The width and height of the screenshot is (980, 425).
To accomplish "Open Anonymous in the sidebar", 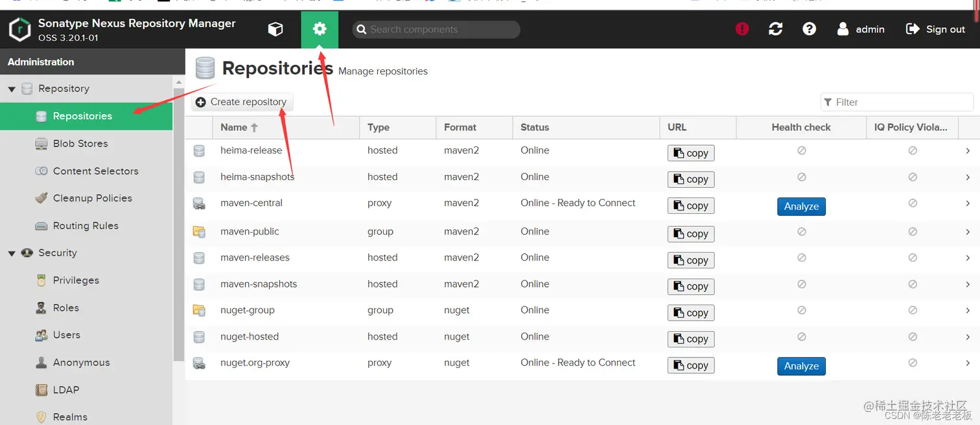I will (x=86, y=363).
